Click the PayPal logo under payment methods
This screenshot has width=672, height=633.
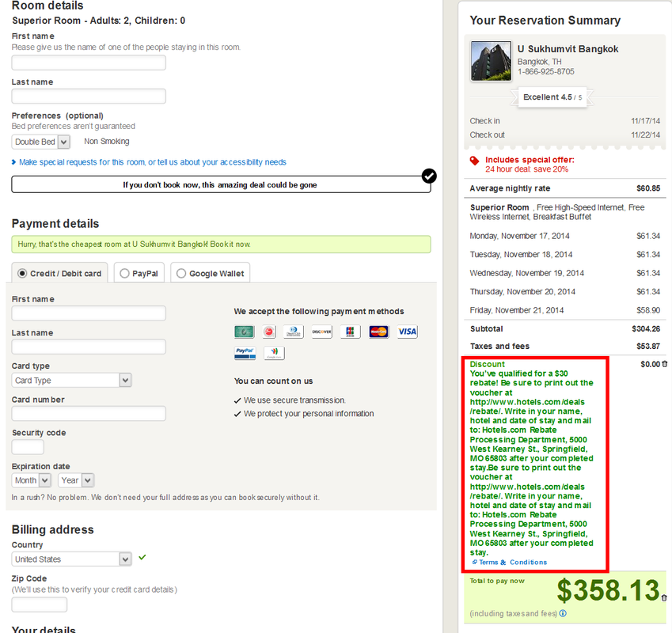(245, 353)
